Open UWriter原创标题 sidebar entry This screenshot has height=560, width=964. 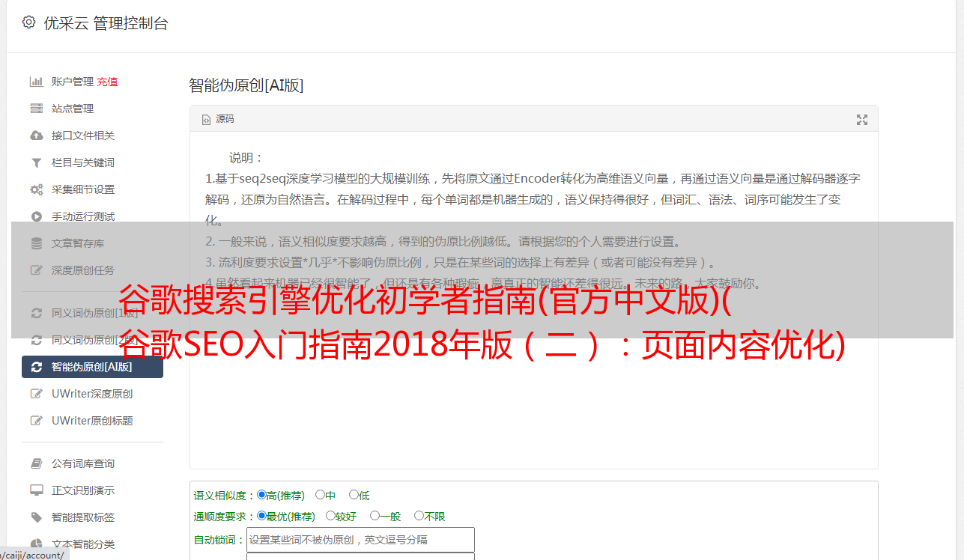click(x=92, y=421)
